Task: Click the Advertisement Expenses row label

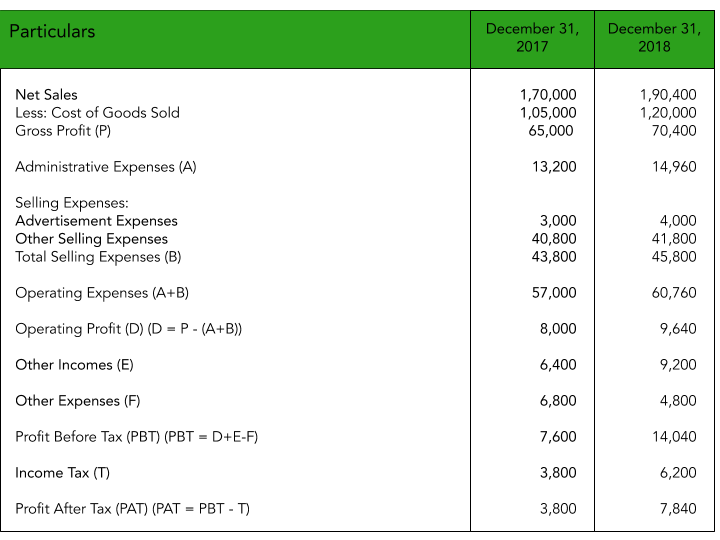Action: coord(96,221)
